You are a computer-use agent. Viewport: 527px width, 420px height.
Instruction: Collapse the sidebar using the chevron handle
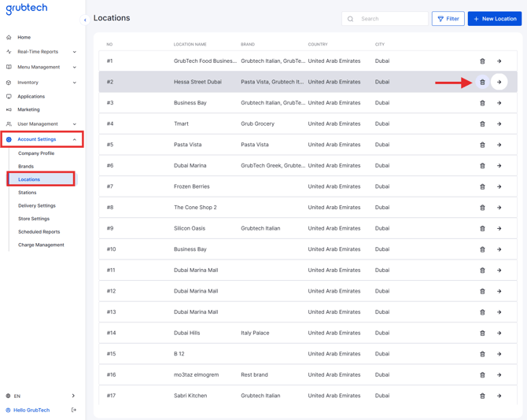coord(85,20)
